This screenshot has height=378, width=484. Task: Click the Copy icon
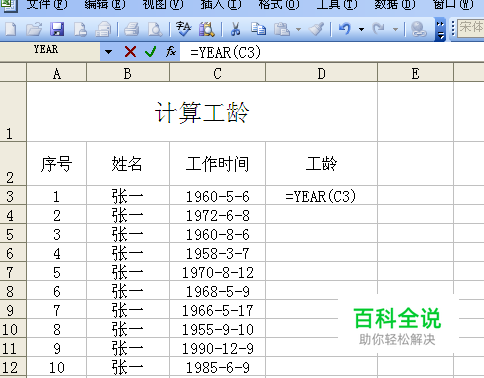[x=259, y=29]
